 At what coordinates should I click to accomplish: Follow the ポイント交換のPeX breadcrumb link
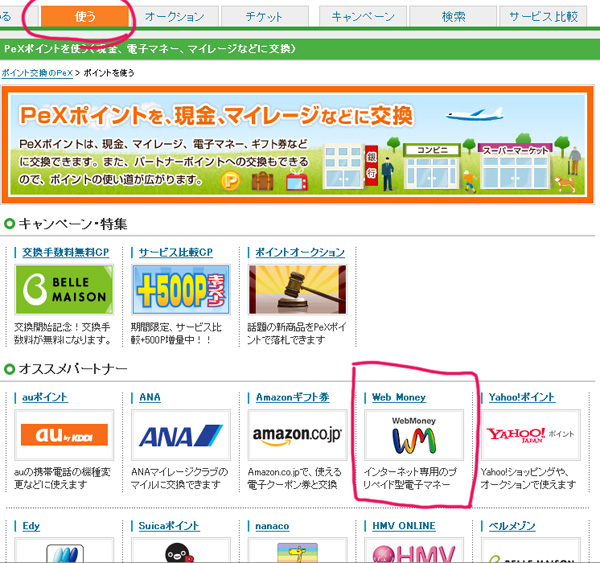pos(37,73)
